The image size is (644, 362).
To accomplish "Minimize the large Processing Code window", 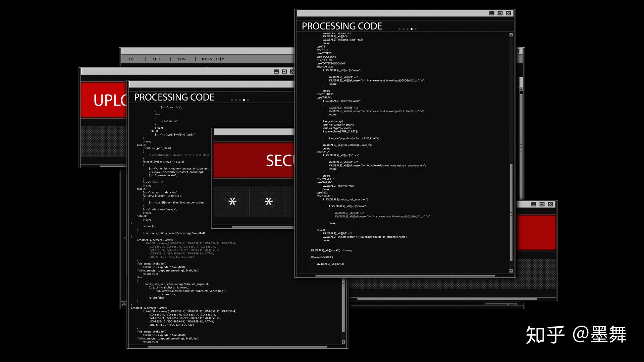I will 492,13.
